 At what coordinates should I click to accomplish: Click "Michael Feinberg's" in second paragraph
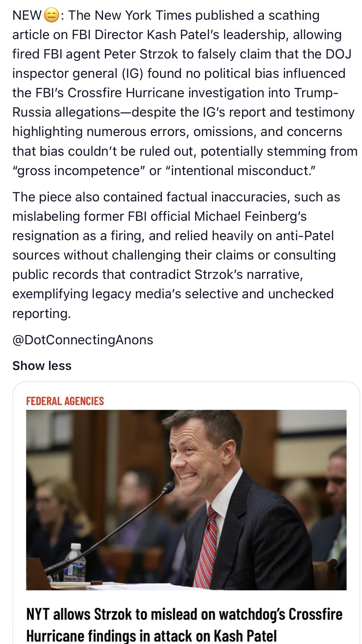coord(250,216)
